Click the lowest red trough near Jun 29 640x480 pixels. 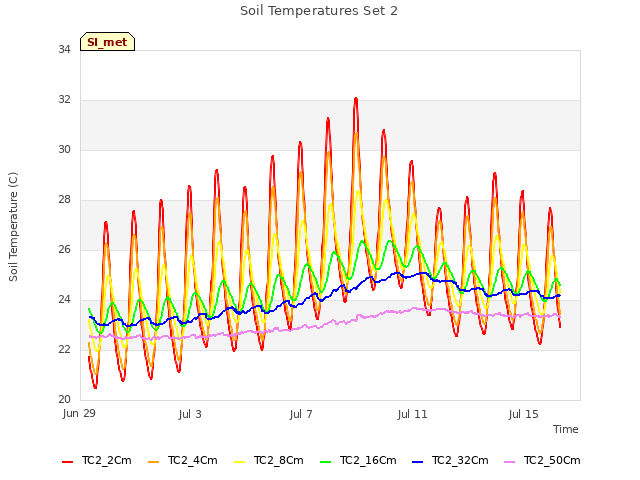(x=96, y=387)
